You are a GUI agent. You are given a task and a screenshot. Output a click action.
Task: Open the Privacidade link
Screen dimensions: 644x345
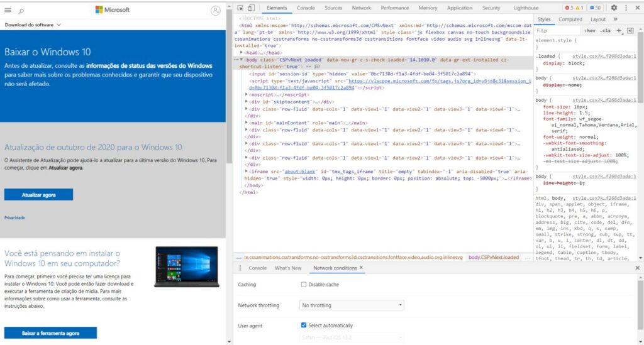pos(15,218)
